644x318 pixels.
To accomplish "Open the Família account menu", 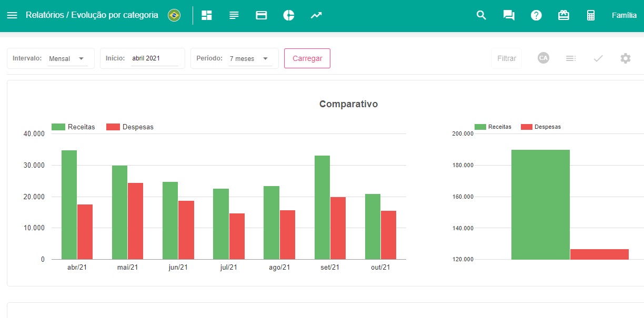I will tap(624, 15).
